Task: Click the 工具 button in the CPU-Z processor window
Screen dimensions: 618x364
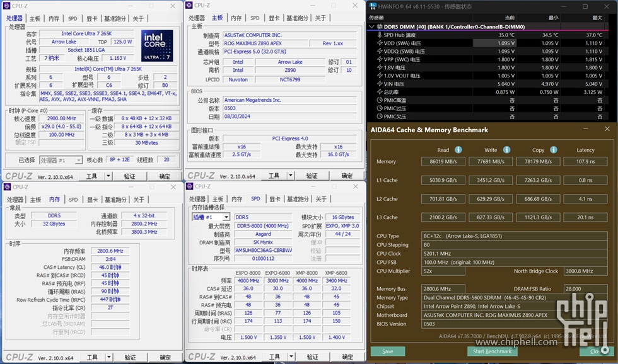Action: [x=92, y=176]
